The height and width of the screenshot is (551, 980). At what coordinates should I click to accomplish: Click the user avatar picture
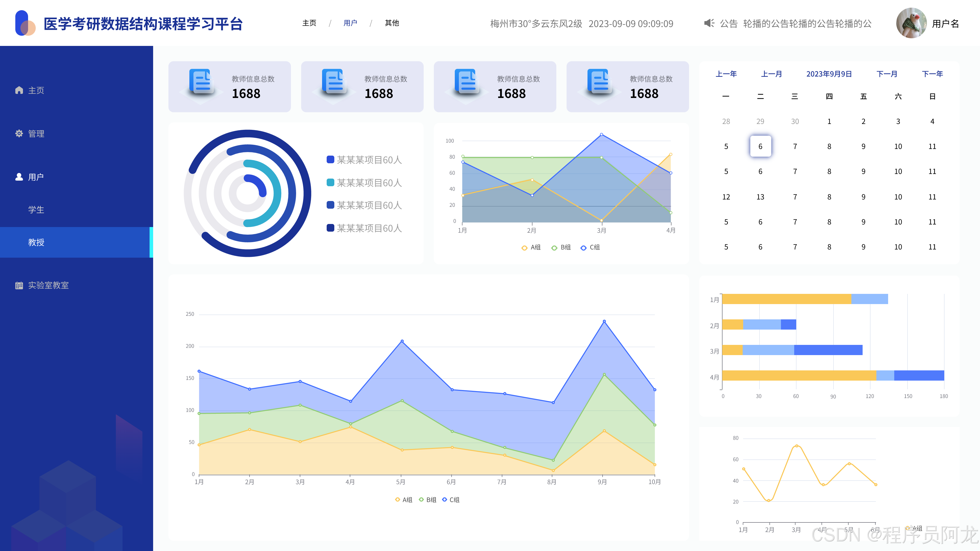(911, 23)
